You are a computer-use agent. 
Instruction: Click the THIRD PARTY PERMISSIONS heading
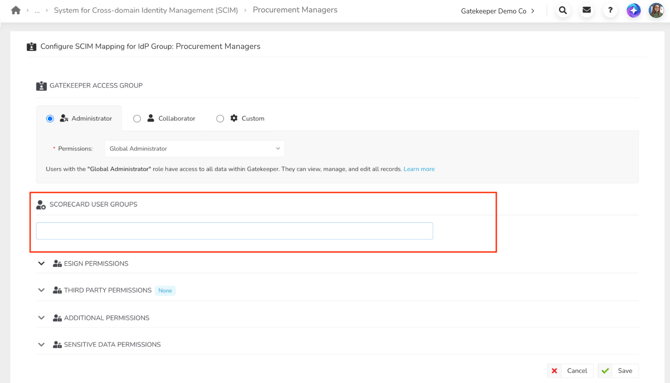108,290
